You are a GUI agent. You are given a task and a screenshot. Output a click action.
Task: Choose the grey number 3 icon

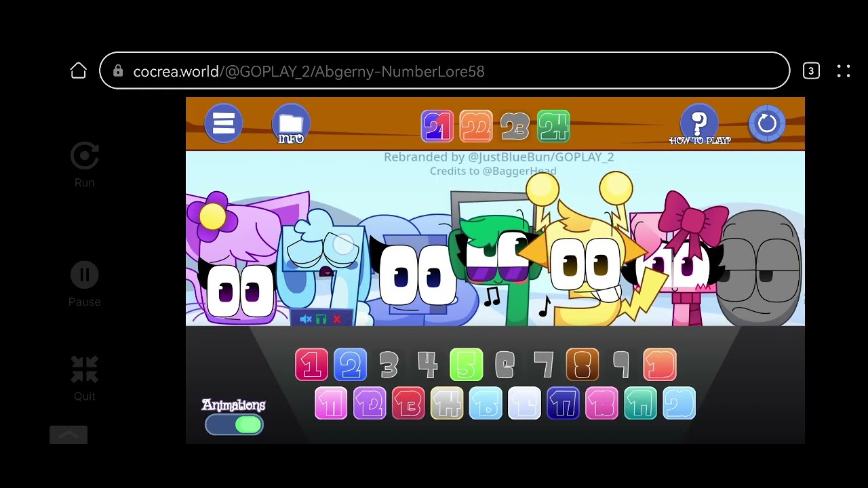[389, 365]
